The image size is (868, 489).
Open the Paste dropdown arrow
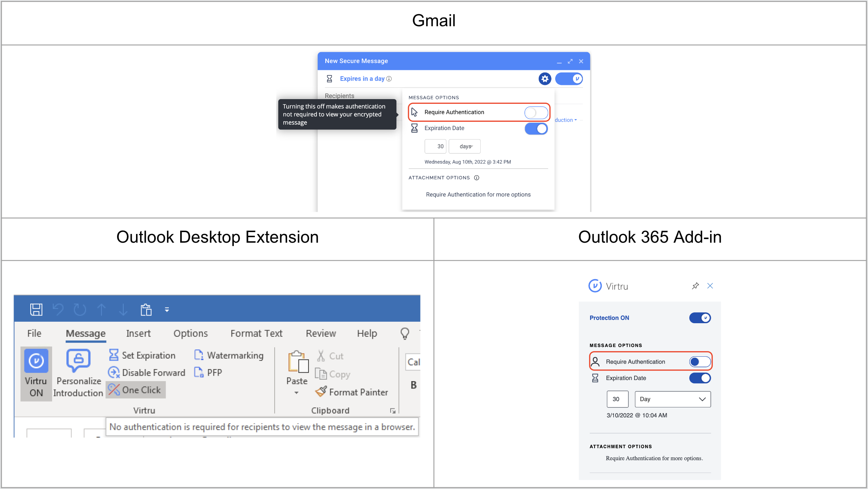[297, 393]
